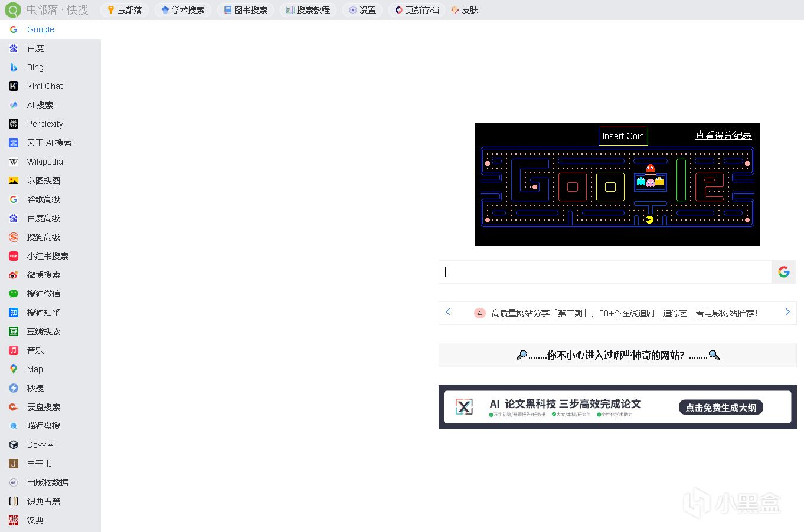
Task: Click the 云盘搜索 icon in the sidebar
Action: tap(14, 407)
